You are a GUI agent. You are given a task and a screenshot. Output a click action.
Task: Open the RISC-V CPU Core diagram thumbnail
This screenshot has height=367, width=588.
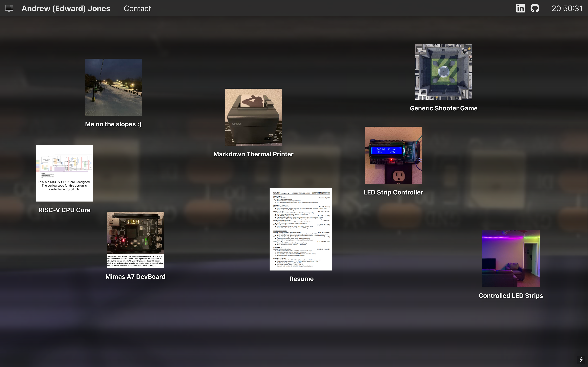[x=64, y=173]
